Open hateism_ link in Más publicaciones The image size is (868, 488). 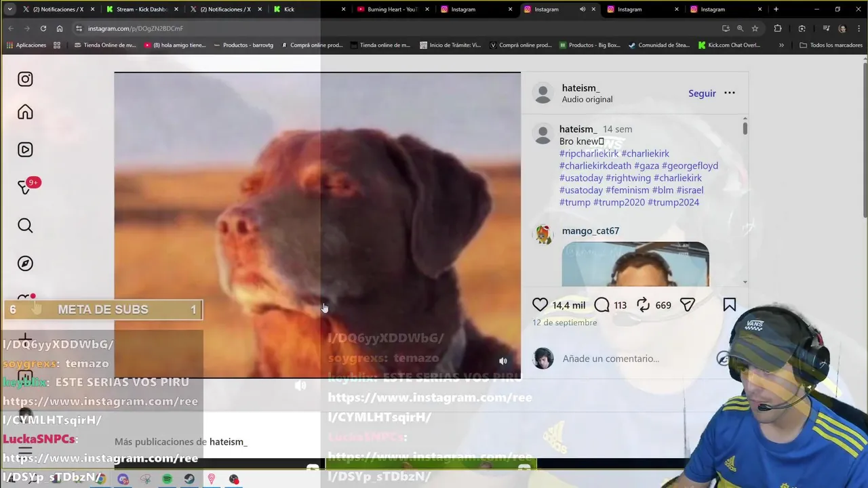[x=228, y=442]
